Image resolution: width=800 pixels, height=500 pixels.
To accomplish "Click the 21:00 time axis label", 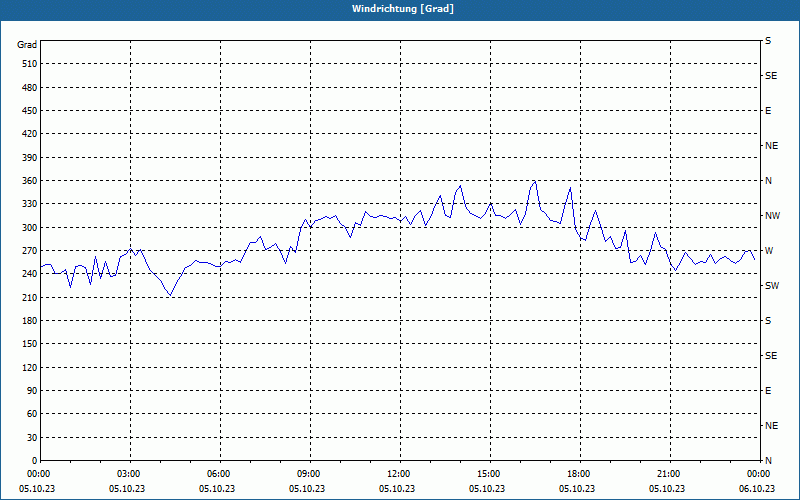I will pyautogui.click(x=670, y=474).
